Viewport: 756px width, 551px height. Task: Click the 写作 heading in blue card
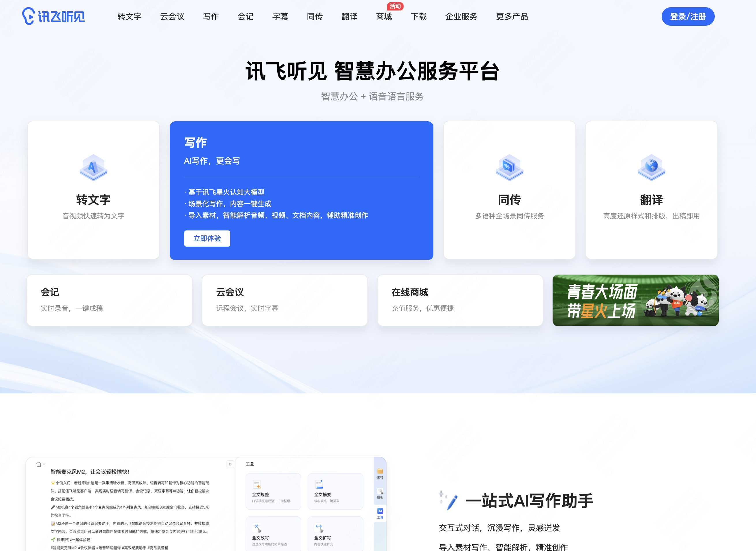point(196,143)
